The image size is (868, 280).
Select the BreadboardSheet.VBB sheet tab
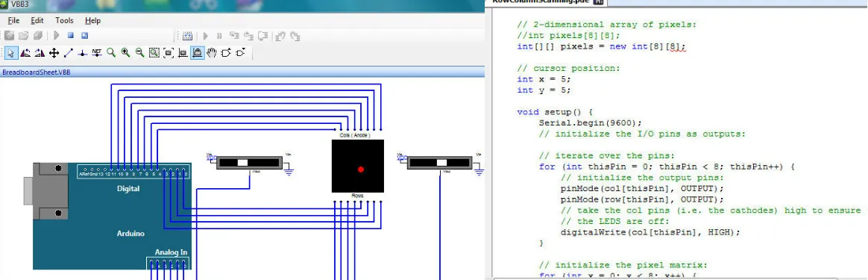click(x=36, y=72)
